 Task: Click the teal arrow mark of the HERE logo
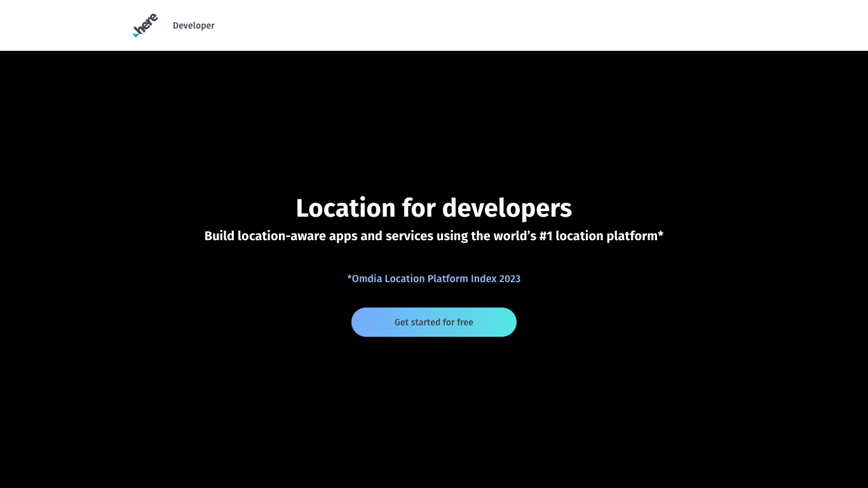pyautogui.click(x=135, y=34)
